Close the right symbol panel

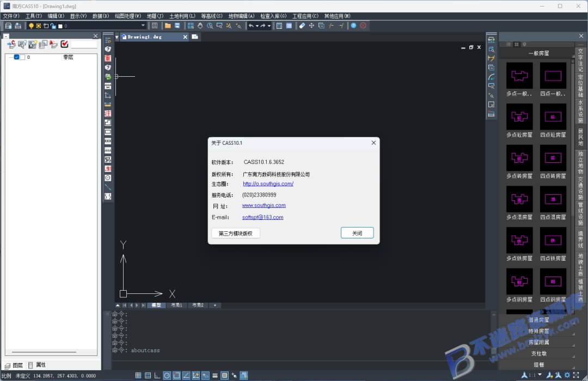tap(581, 36)
